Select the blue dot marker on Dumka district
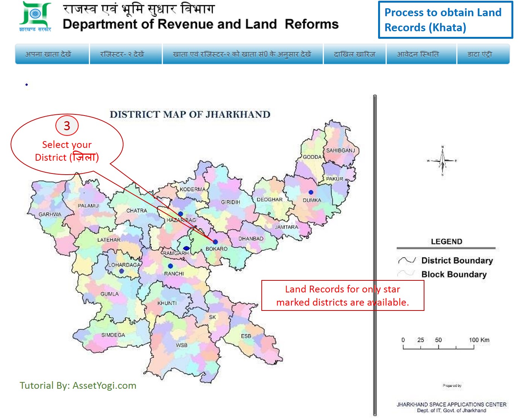 click(x=311, y=192)
